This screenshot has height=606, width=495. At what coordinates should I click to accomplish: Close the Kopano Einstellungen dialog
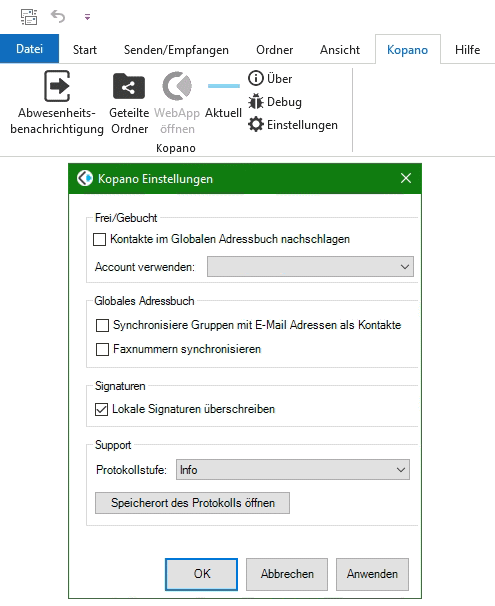[x=406, y=178]
